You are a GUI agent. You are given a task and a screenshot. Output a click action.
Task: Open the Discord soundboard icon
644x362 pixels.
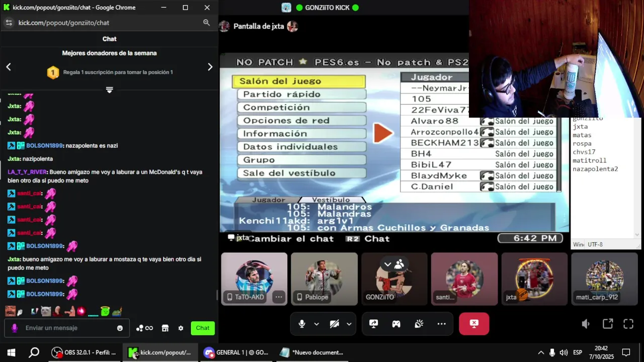[x=419, y=324]
